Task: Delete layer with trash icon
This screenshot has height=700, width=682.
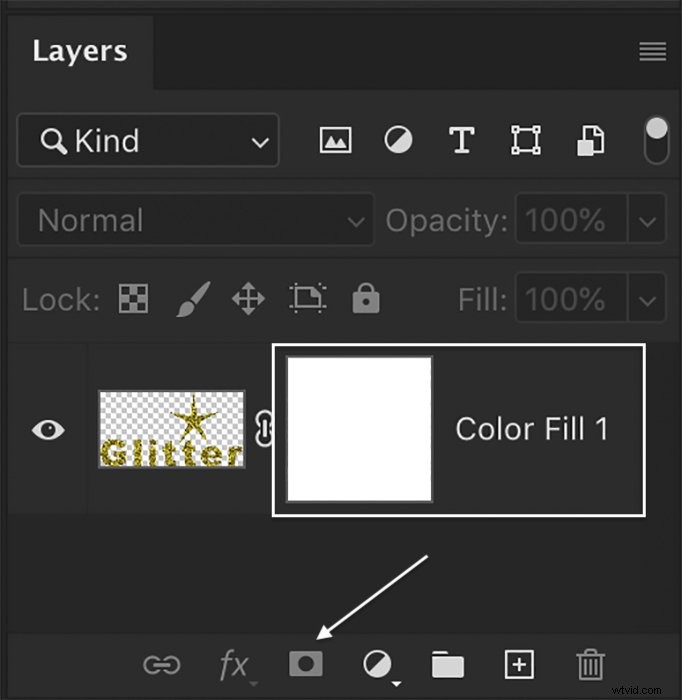Action: (x=591, y=664)
